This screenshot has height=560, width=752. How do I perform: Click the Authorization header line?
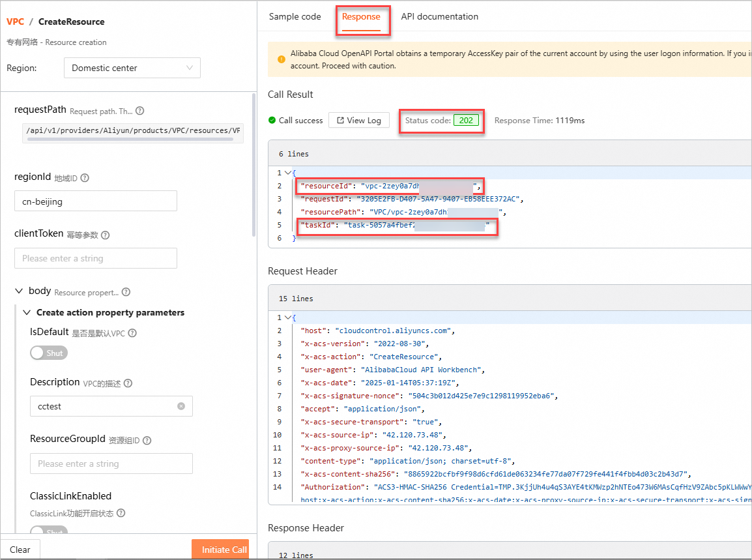coord(526,487)
